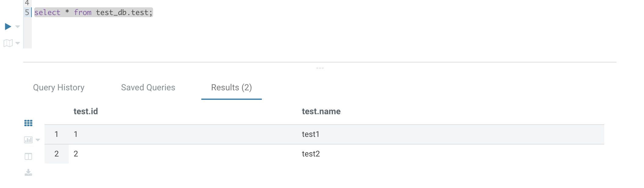Screen dimensions: 644x188
Task: Expand the chart type dropdown arrow
Action: click(x=38, y=140)
